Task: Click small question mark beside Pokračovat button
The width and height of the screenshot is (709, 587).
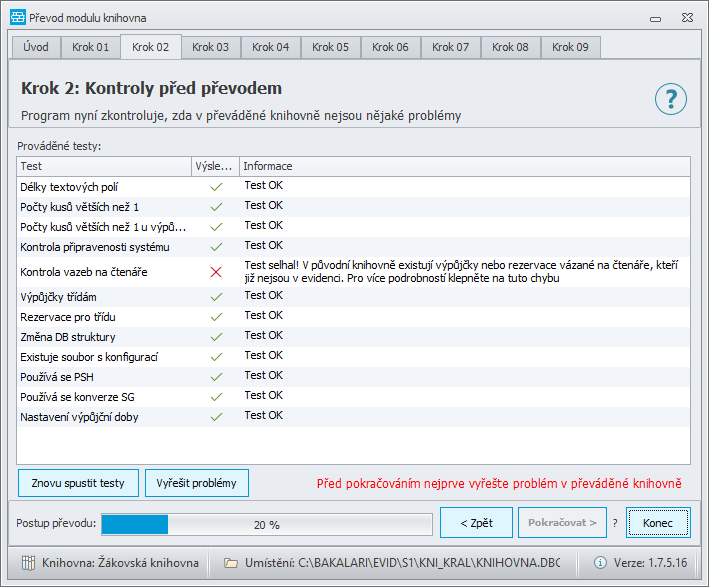Action: pos(615,523)
